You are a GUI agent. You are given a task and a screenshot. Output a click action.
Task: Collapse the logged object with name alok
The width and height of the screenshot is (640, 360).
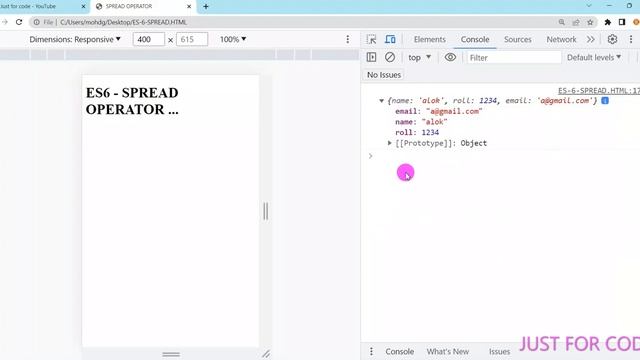click(381, 100)
